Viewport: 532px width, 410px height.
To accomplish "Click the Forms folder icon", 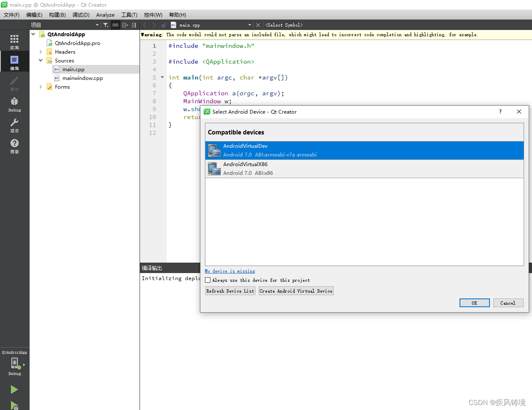I will pyautogui.click(x=50, y=87).
